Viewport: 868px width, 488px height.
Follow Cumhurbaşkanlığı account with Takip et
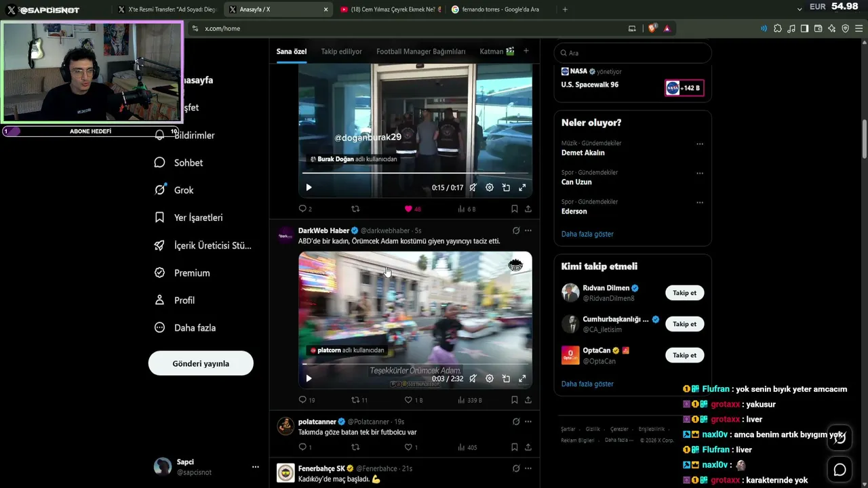684,324
